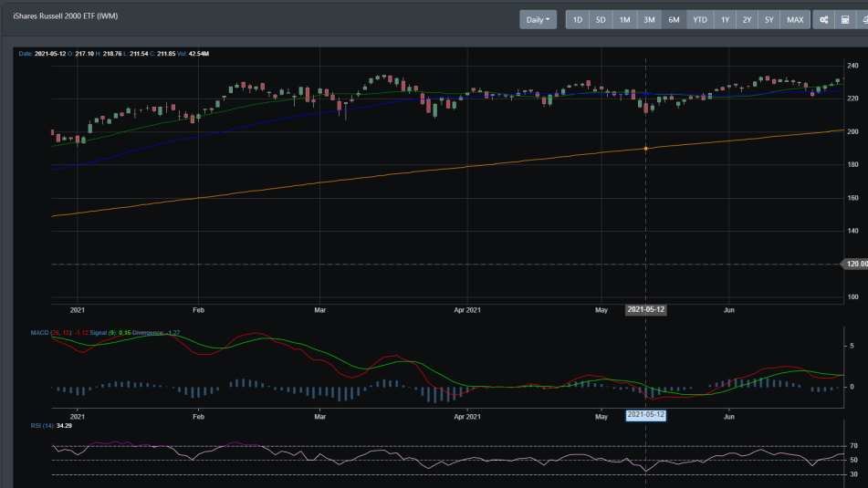Select the 3M time range

point(649,20)
